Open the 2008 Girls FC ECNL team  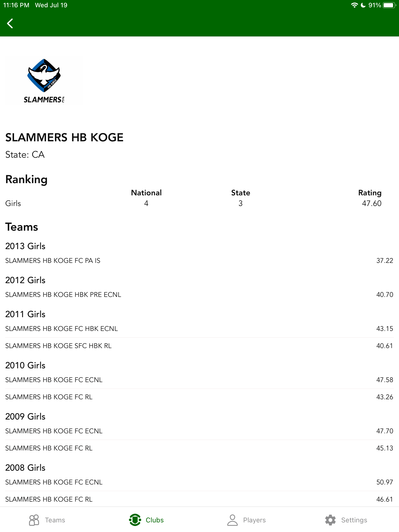click(54, 482)
